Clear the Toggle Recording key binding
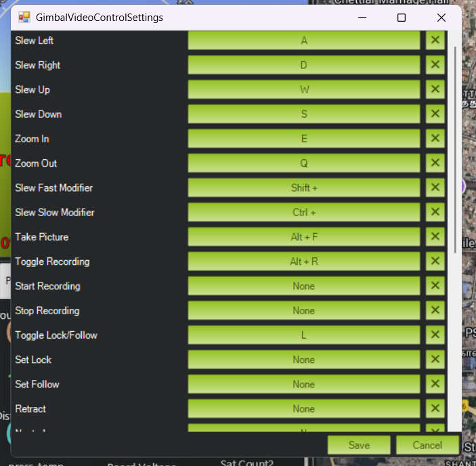 pos(435,261)
